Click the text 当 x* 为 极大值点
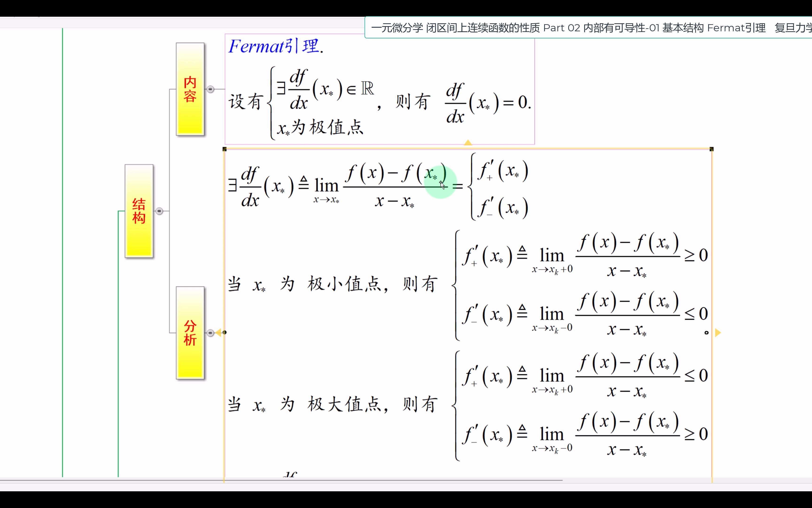 308,404
